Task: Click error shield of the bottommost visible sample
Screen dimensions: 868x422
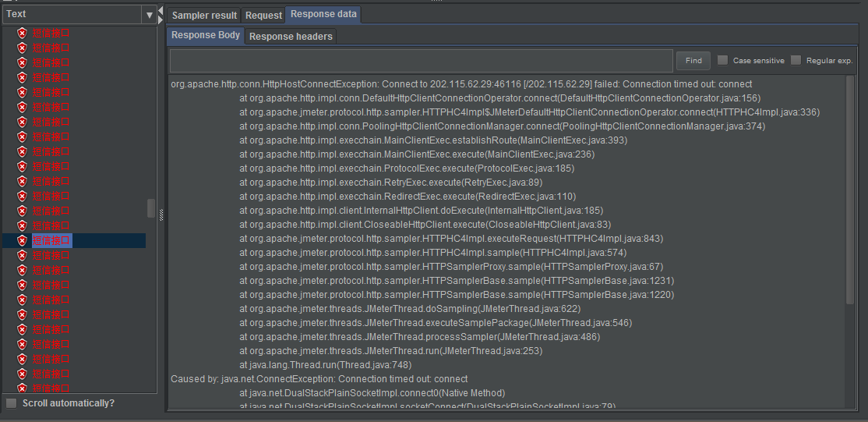Action: 22,388
